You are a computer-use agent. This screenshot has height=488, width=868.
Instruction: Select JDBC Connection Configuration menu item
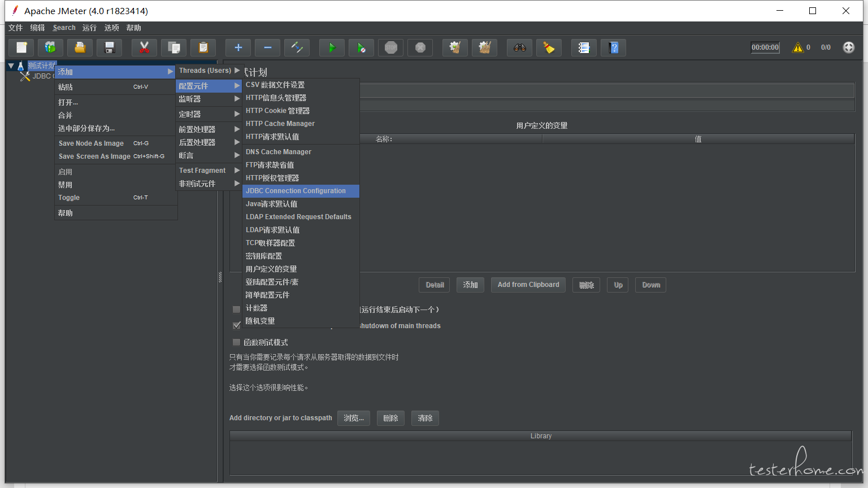(301, 191)
